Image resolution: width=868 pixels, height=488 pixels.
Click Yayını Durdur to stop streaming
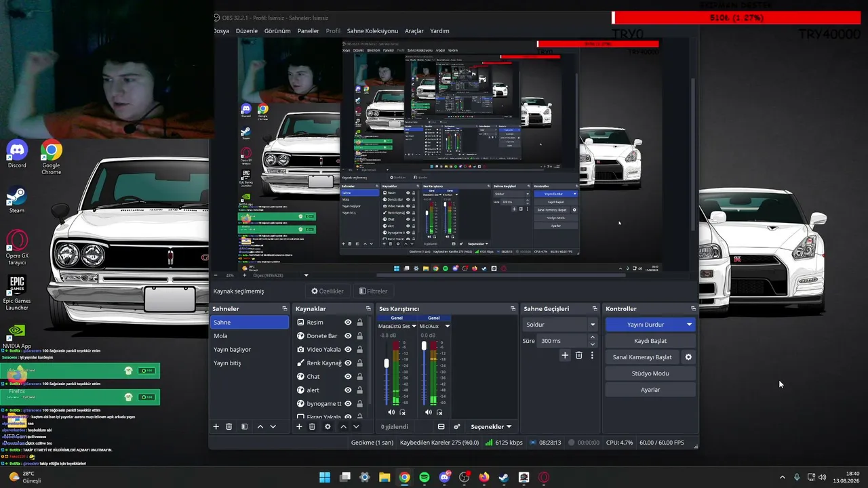coord(645,325)
